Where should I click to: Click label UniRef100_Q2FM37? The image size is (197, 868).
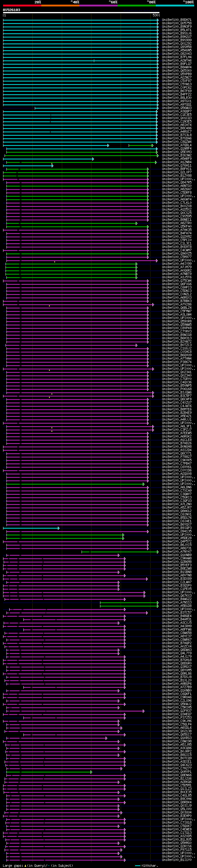pos(177,711)
